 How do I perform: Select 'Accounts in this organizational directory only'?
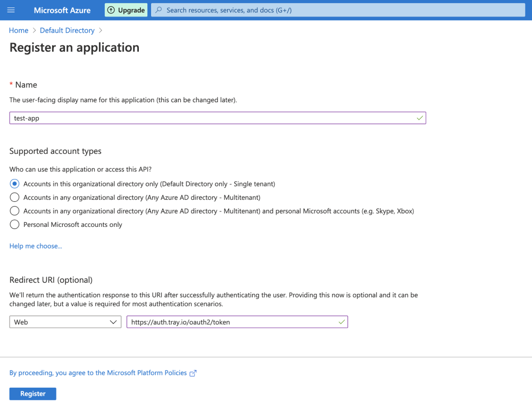tap(14, 183)
